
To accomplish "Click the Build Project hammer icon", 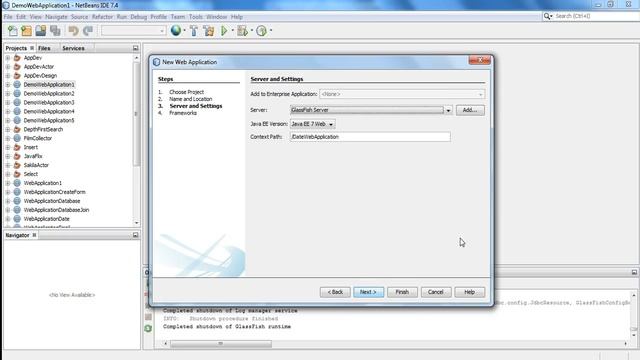I will click(x=194, y=31).
